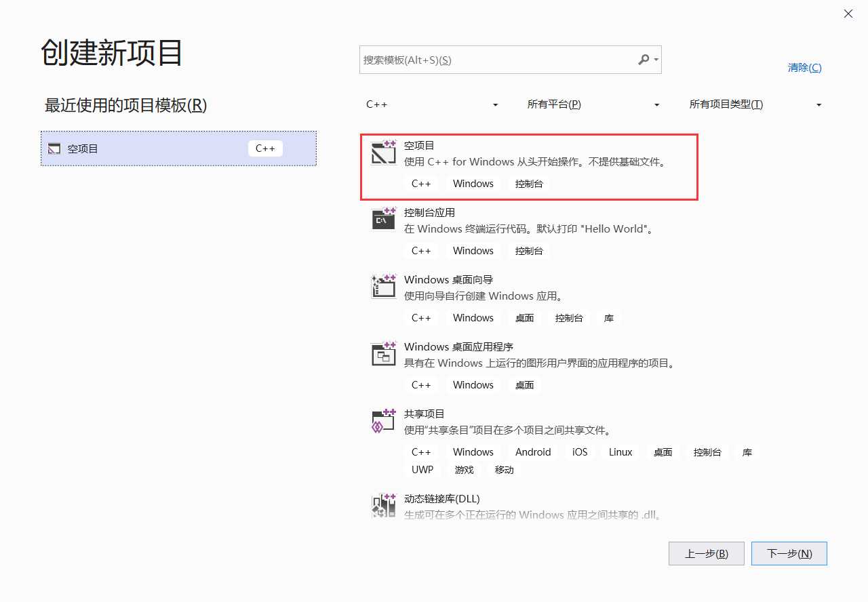Select the 控制台应用 template icon
Screen dimensions: 868x602
click(x=384, y=219)
